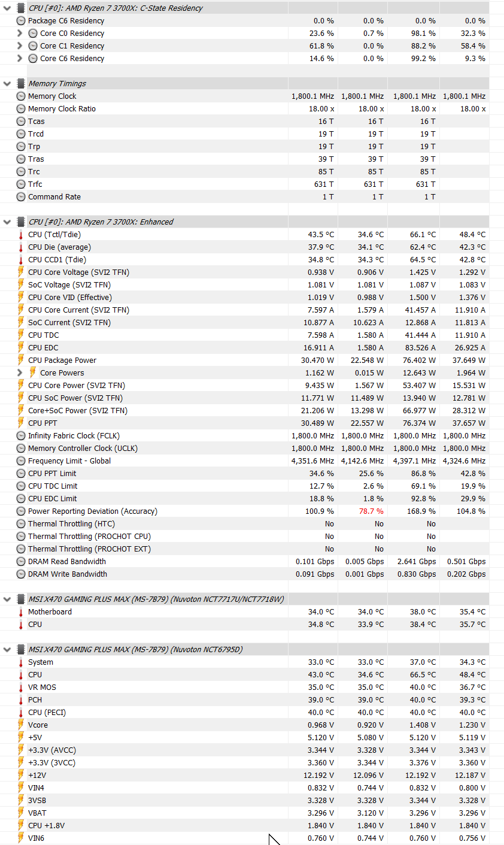
Task: Select the CPU Core VID (Effective) row
Action: (245, 298)
